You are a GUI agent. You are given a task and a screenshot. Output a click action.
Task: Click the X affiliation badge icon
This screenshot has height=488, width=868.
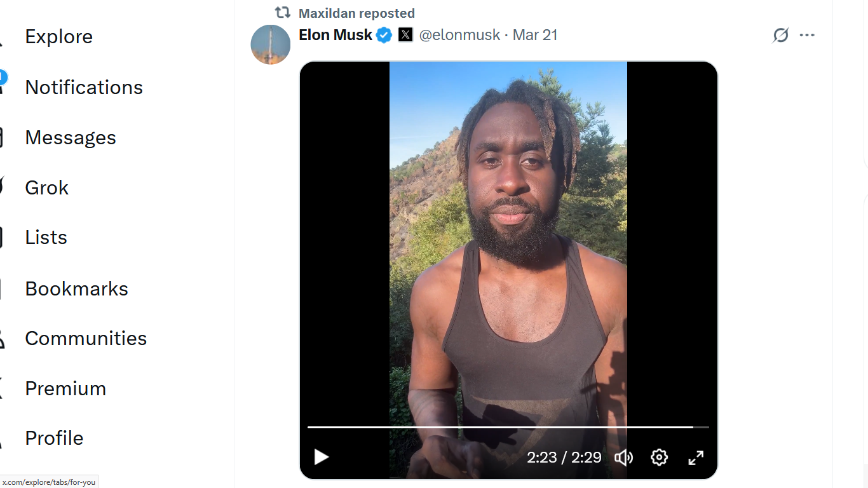(405, 36)
